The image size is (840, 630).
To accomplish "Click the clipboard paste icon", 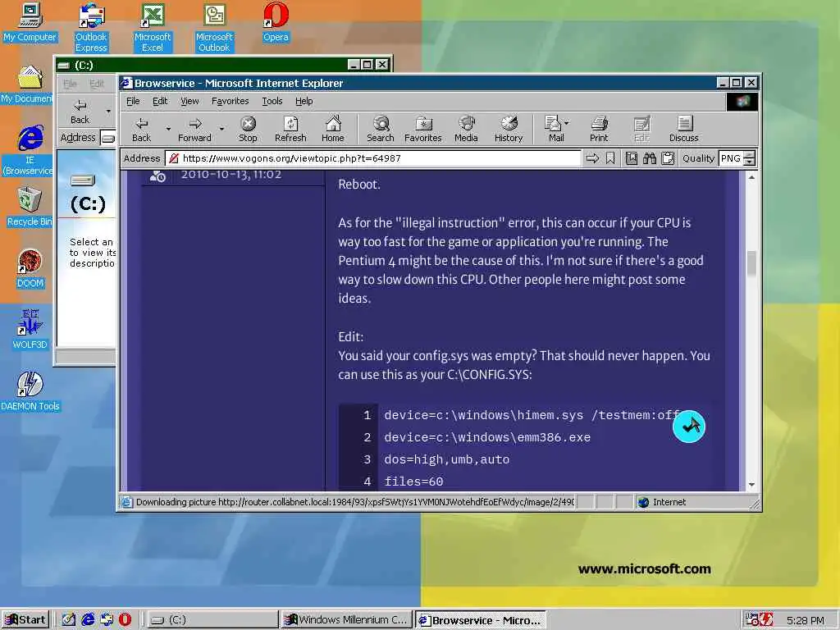I will coord(668,158).
